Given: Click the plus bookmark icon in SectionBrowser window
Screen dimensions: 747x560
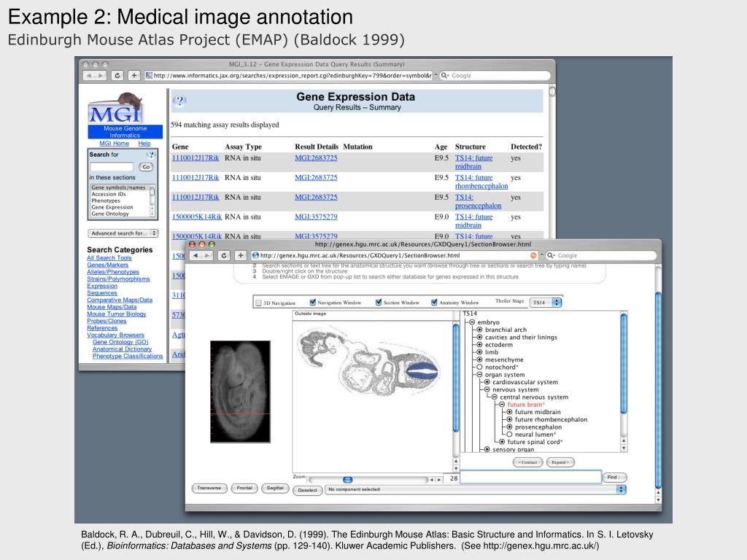Looking at the screenshot, I should [x=241, y=256].
